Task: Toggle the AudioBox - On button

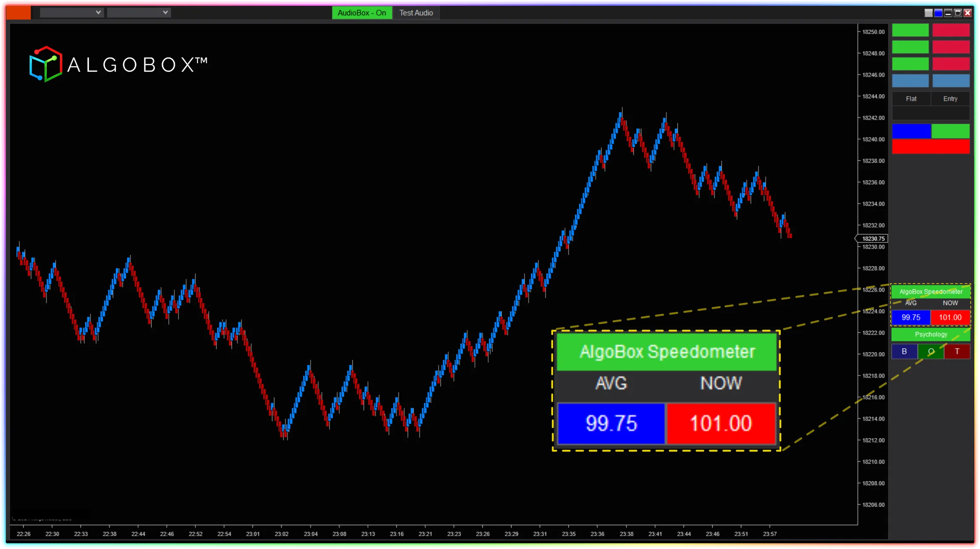Action: [362, 13]
